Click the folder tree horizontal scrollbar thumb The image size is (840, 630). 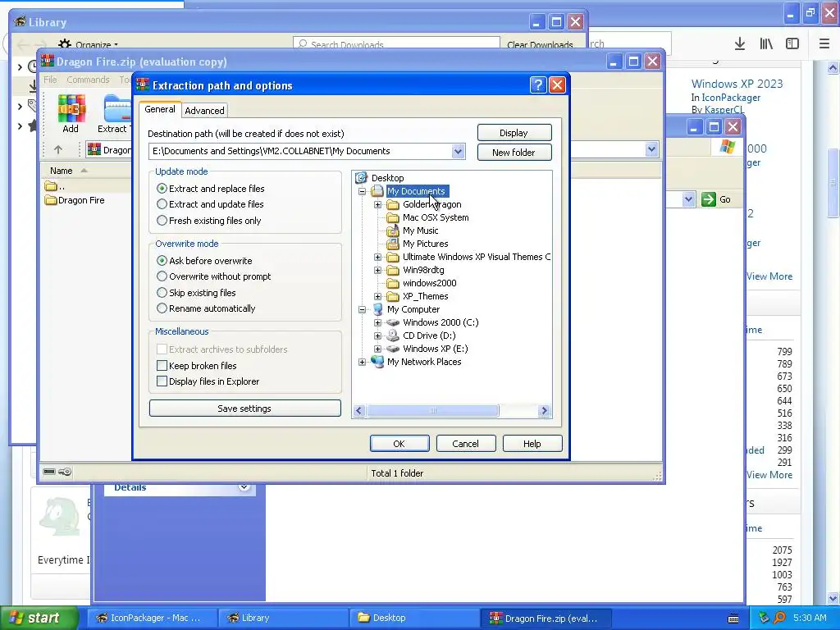[x=433, y=411]
